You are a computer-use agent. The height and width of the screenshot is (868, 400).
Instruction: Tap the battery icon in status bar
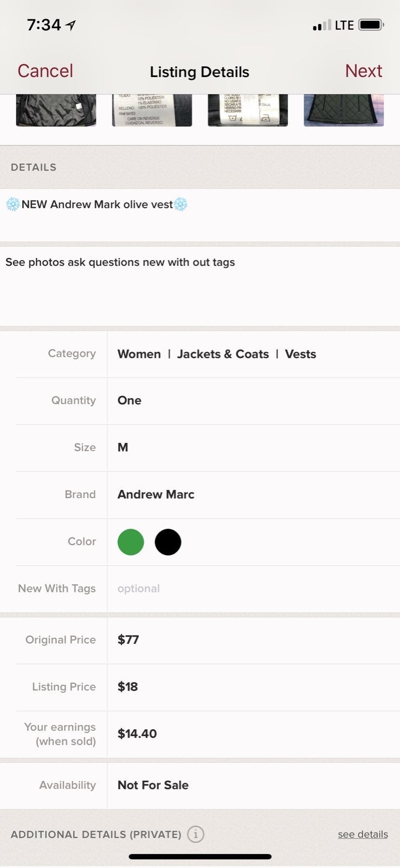click(x=371, y=25)
